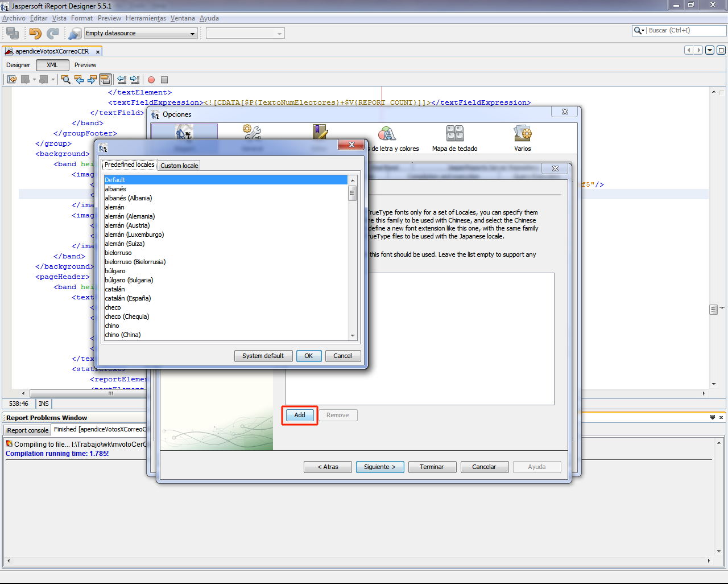The image size is (728, 584).
Task: Open the Vista menu
Action: coord(59,18)
